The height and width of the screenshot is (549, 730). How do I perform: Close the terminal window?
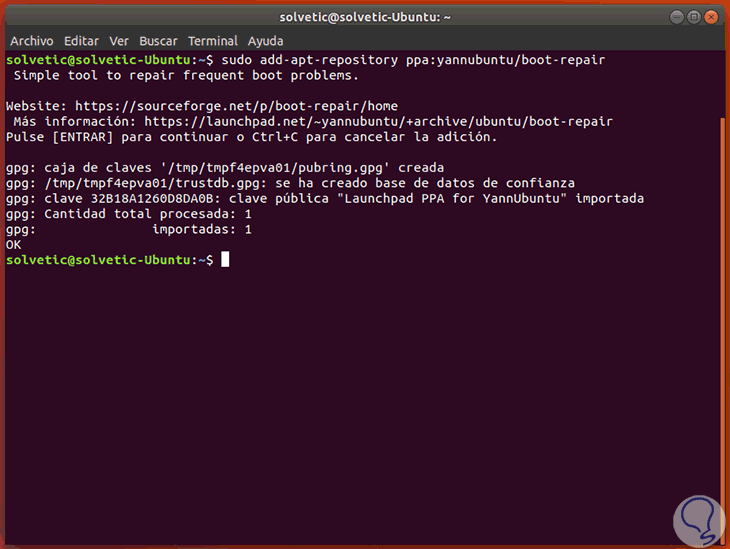[710, 18]
